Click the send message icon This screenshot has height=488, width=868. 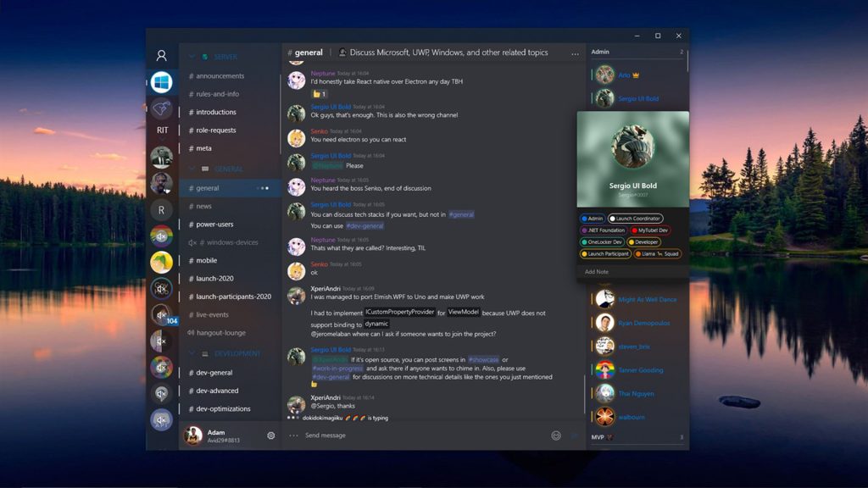[x=575, y=435]
